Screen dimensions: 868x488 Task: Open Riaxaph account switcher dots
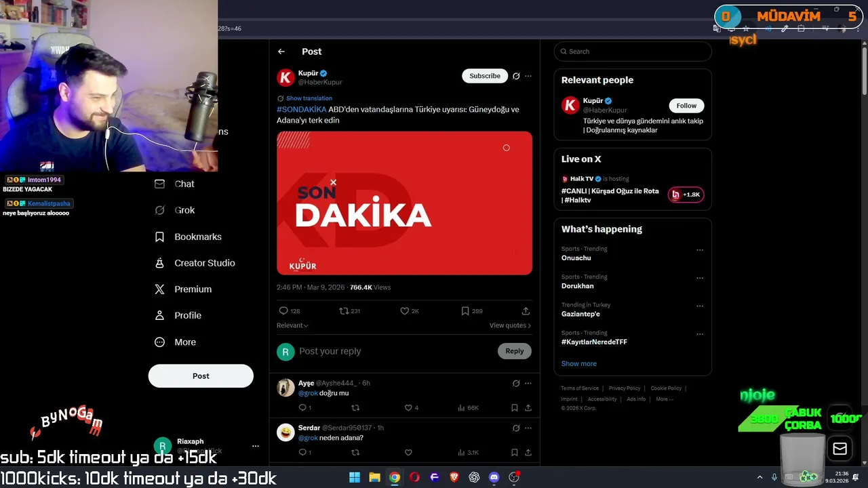(x=256, y=446)
